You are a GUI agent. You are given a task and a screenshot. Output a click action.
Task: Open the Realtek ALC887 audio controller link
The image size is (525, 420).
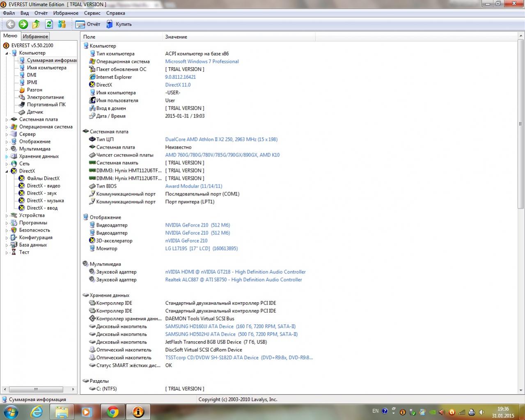coord(234,280)
